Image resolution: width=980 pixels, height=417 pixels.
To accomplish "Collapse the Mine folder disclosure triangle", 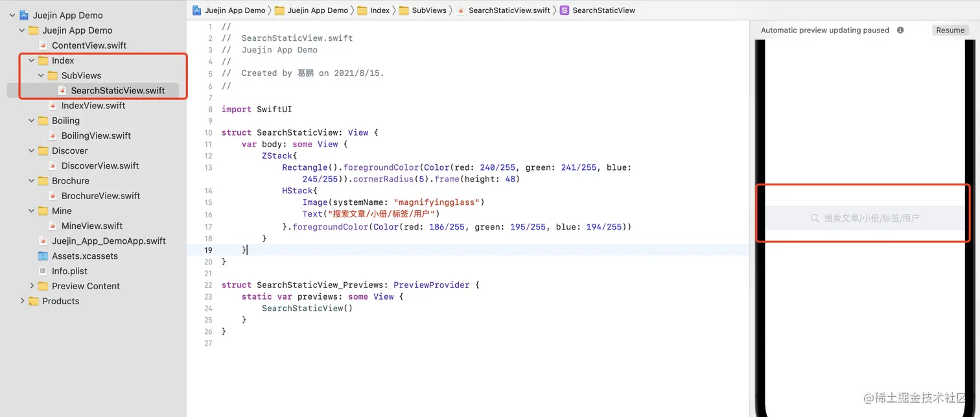I will coord(32,211).
